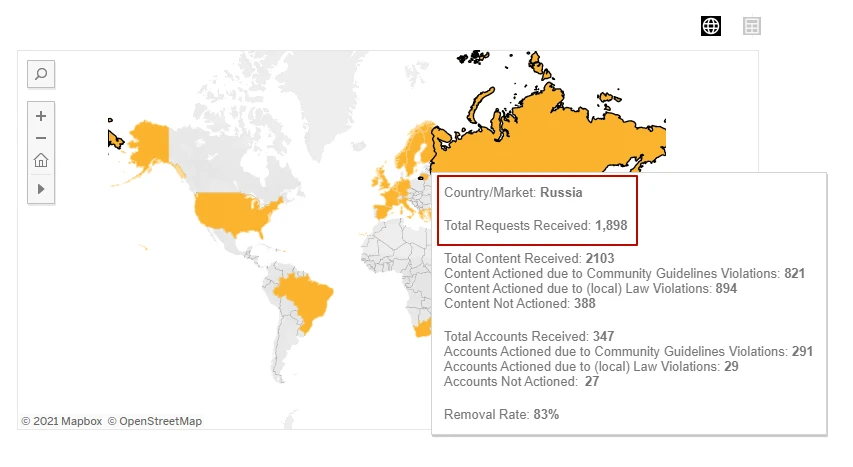The height and width of the screenshot is (467, 853).
Task: Click the Country/Market: Russia tooltip line
Action: pos(513,193)
